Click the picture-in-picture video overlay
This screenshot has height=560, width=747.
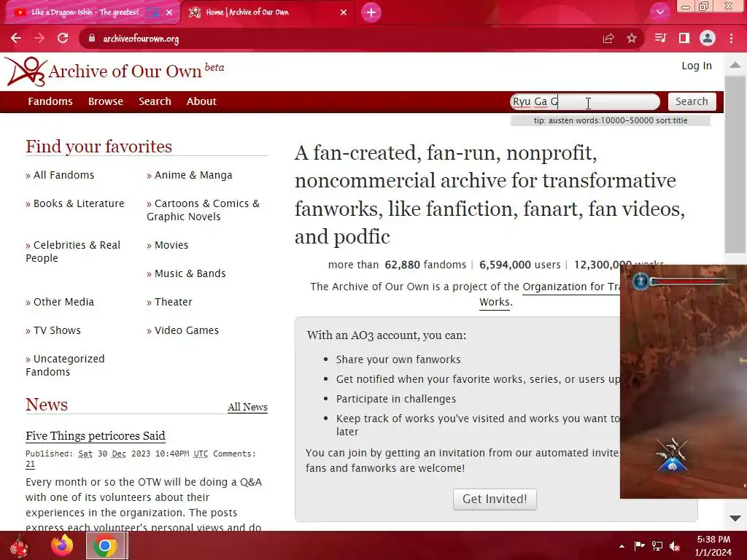[683, 381]
